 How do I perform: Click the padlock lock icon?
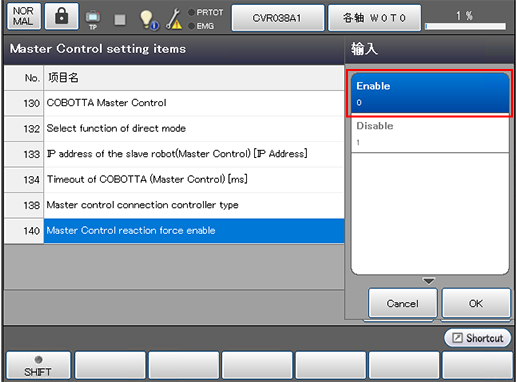(61, 16)
